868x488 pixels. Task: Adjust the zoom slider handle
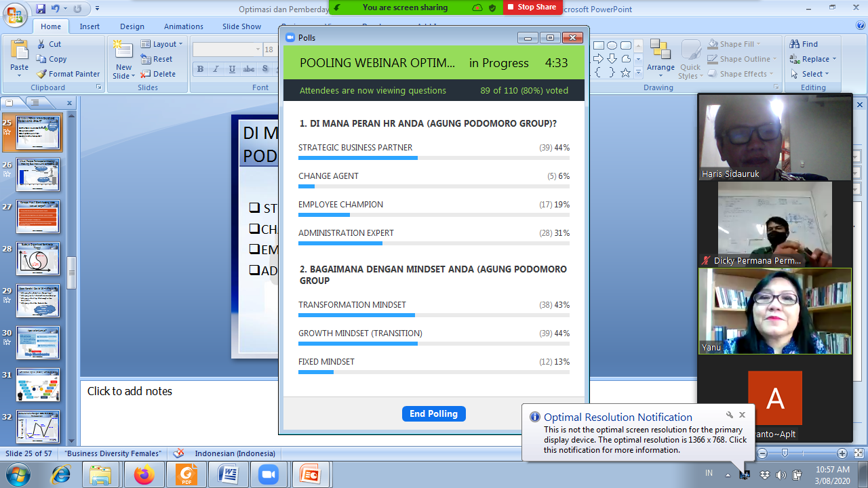[x=785, y=453]
